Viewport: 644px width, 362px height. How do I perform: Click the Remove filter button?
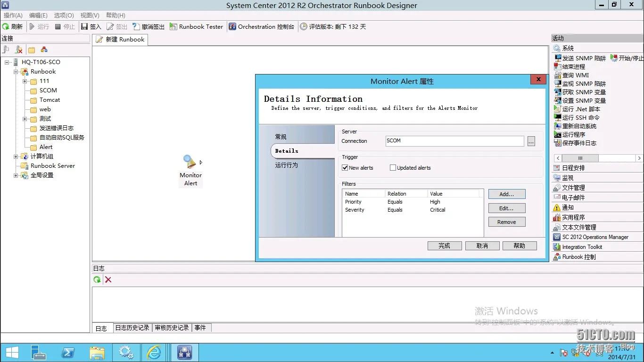pyautogui.click(x=507, y=222)
